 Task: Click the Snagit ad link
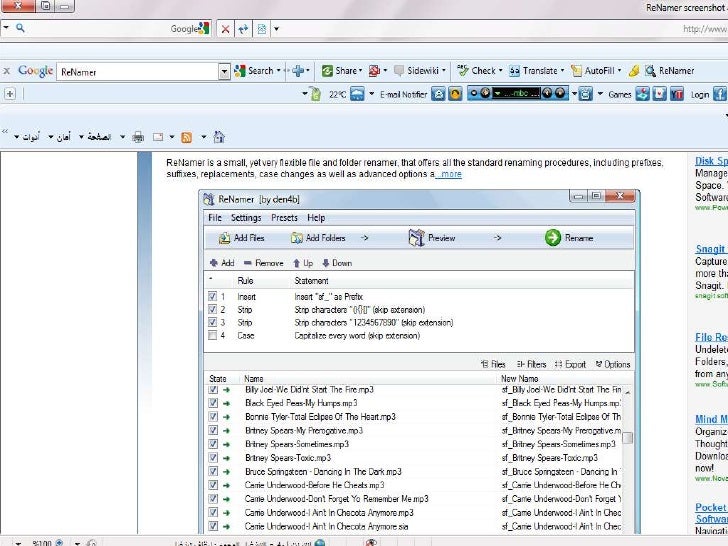(x=710, y=249)
